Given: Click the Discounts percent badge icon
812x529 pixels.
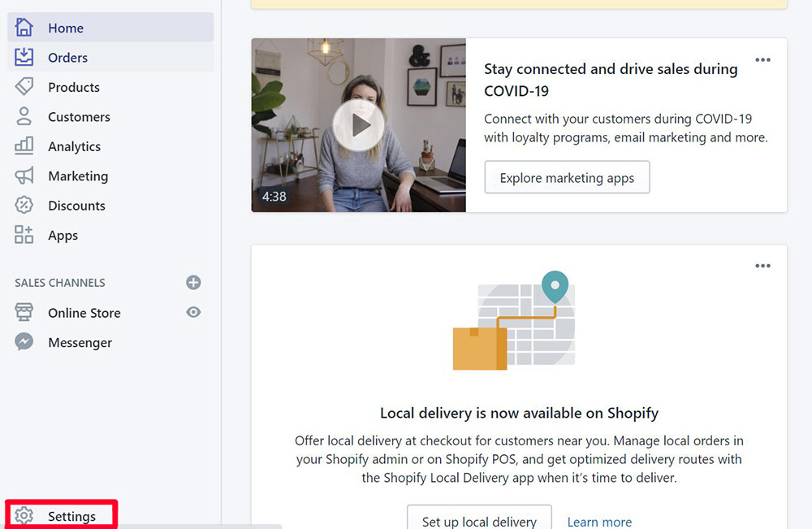Looking at the screenshot, I should point(24,205).
